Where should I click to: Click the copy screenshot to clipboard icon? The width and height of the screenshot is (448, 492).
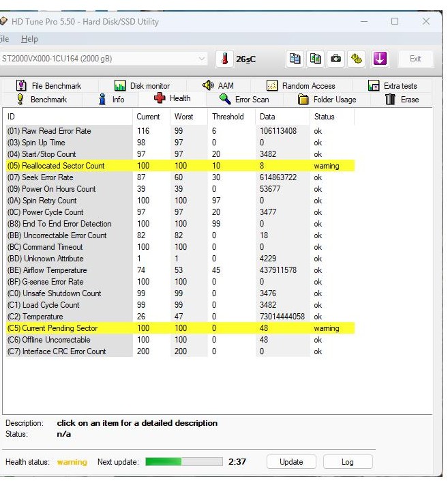(315, 59)
